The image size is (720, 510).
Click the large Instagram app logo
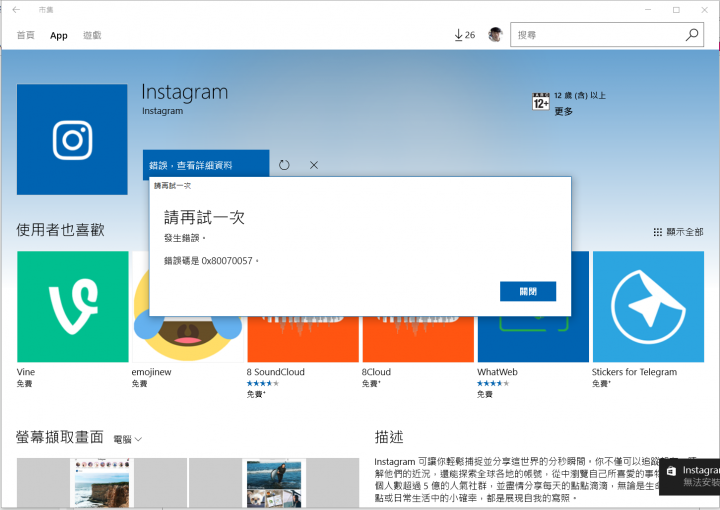pyautogui.click(x=72, y=139)
